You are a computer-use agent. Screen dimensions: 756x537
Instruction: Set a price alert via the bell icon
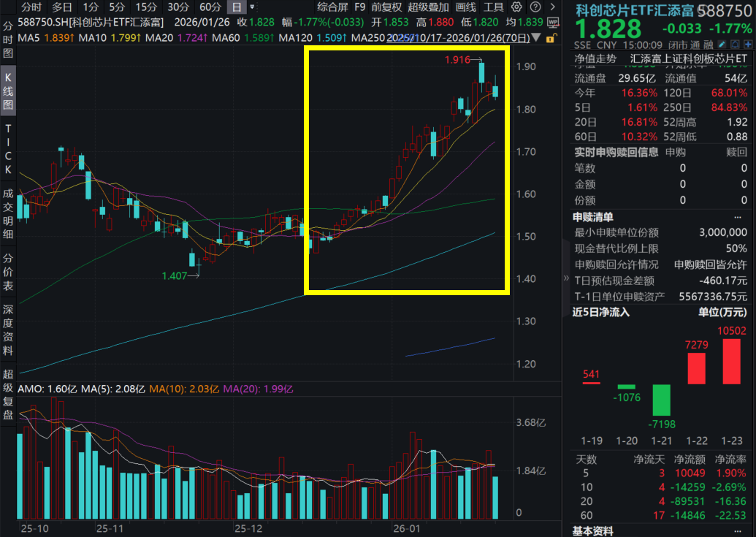tap(734, 45)
